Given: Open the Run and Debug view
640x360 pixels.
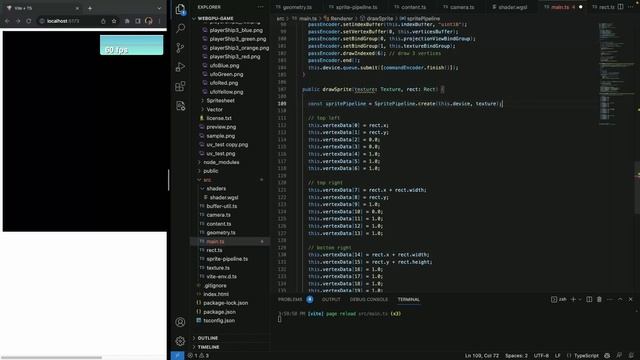Looking at the screenshot, I should [180, 67].
